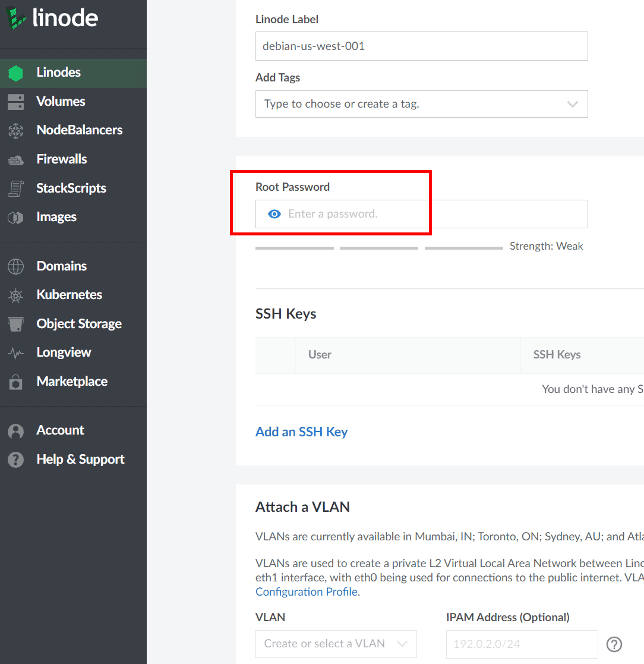The height and width of the screenshot is (664, 644).
Task: Follow the Configuration Profile link
Action: tap(307, 592)
